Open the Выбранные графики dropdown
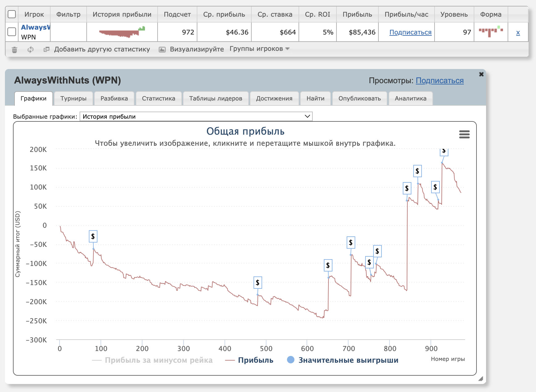Image resolution: width=536 pixels, height=392 pixels. tap(196, 116)
